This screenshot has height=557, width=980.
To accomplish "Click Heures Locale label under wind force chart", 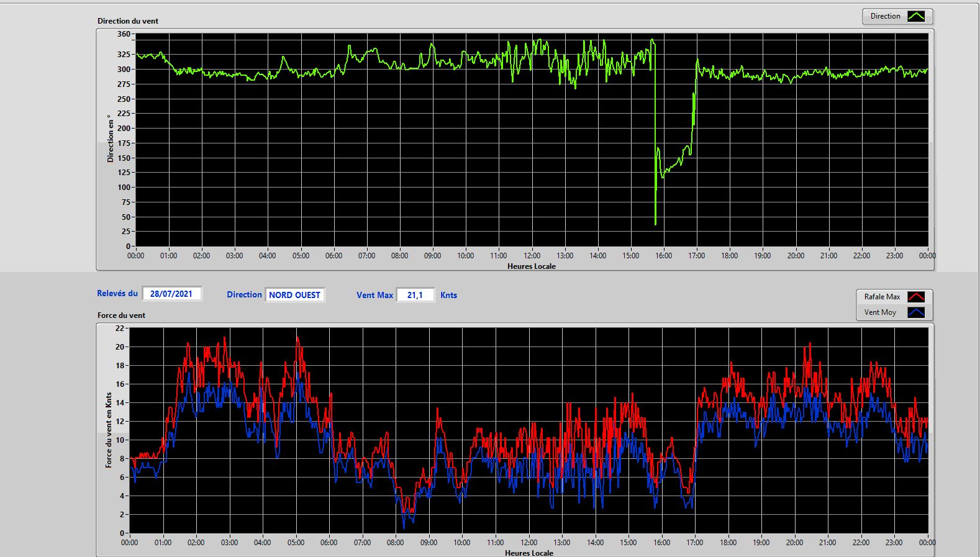I will 529,553.
